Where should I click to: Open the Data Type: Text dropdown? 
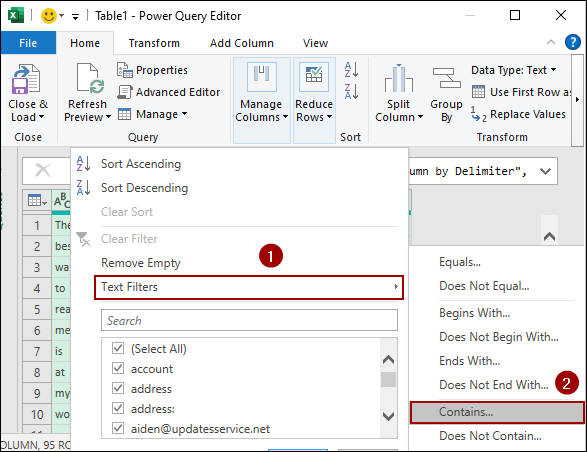tap(553, 70)
